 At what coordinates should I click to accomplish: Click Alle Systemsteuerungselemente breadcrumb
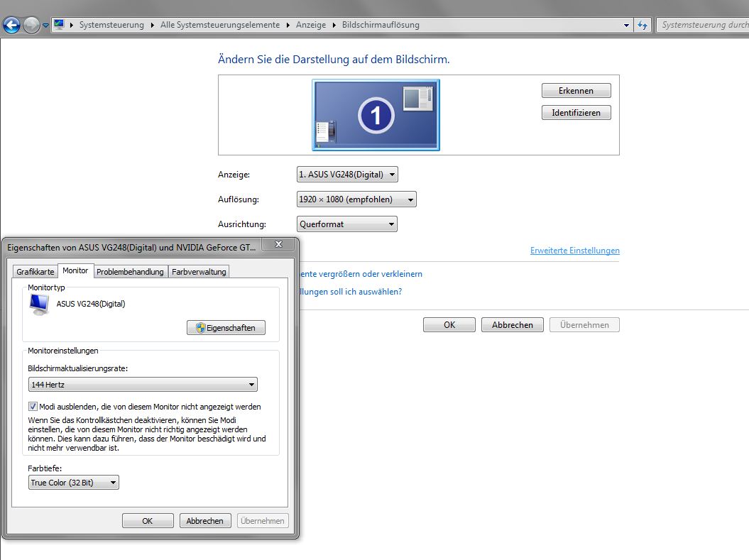tap(220, 25)
